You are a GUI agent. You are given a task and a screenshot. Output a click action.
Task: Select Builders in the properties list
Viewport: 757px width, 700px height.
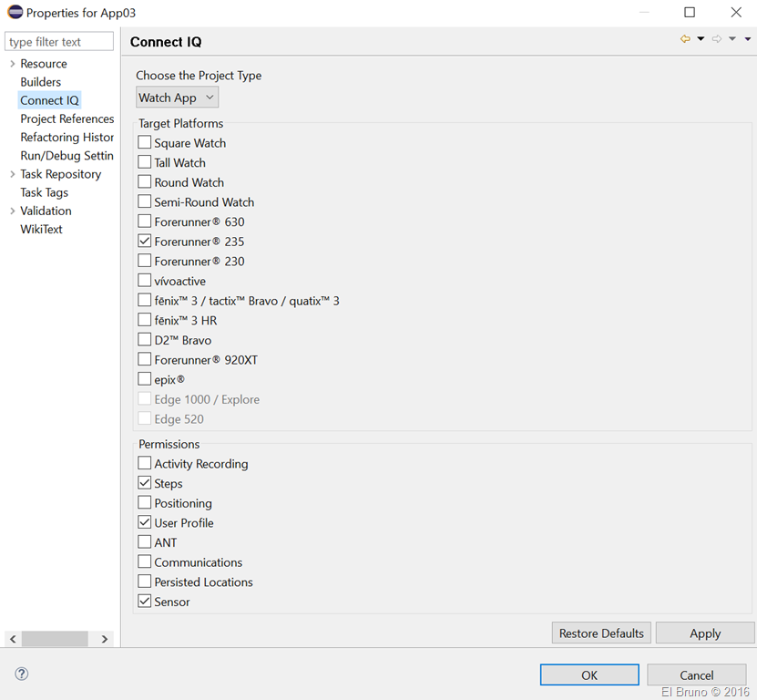click(41, 82)
